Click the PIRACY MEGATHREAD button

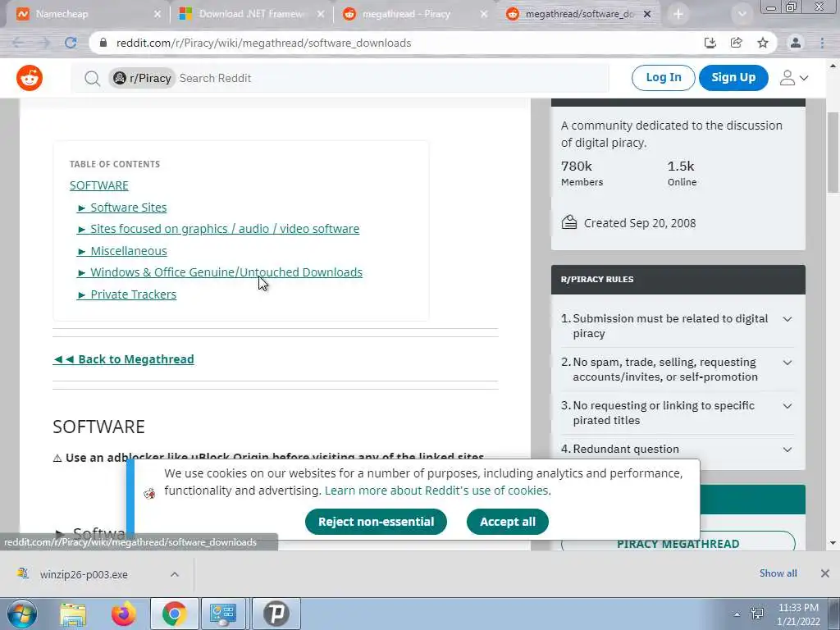[678, 543]
